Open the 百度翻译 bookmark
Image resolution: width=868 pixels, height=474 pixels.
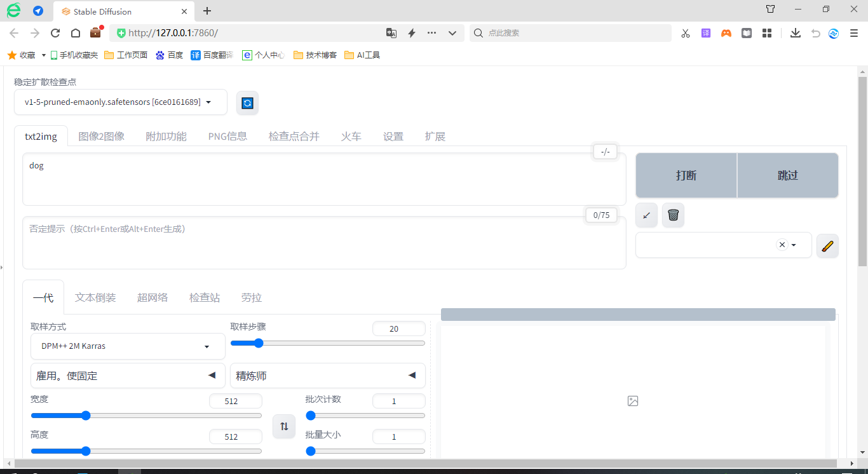tap(212, 55)
